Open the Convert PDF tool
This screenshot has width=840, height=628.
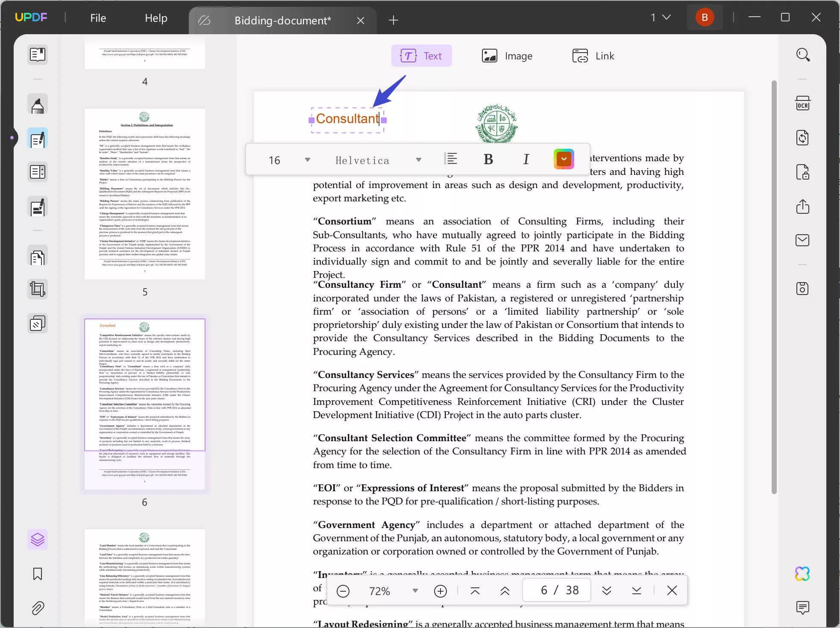pos(803,138)
